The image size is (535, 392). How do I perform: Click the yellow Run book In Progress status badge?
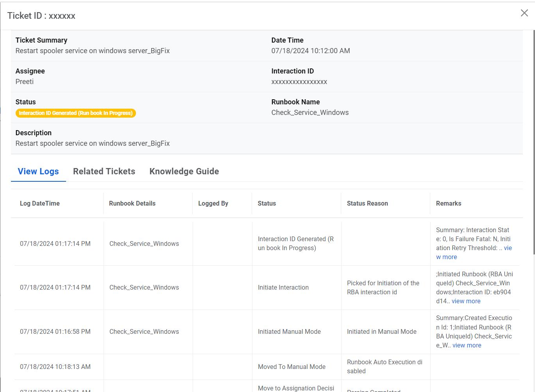(x=76, y=113)
